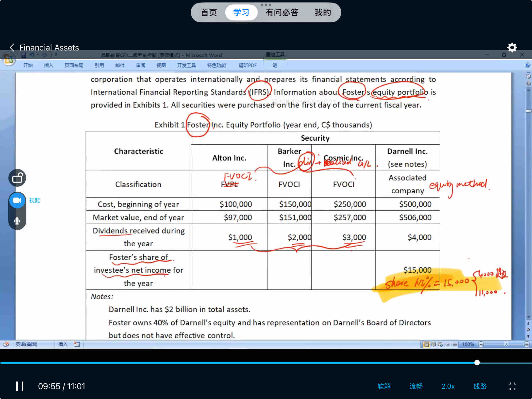Viewport: 532px width, 399px height.
Task: Click the three-dot handle above the top tabs
Action: click(266, 5)
